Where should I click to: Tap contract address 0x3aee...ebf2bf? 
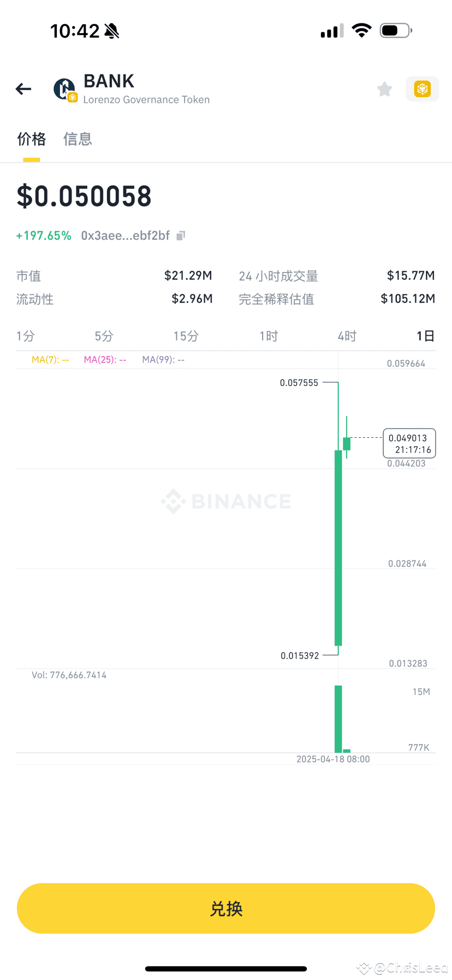click(x=126, y=235)
